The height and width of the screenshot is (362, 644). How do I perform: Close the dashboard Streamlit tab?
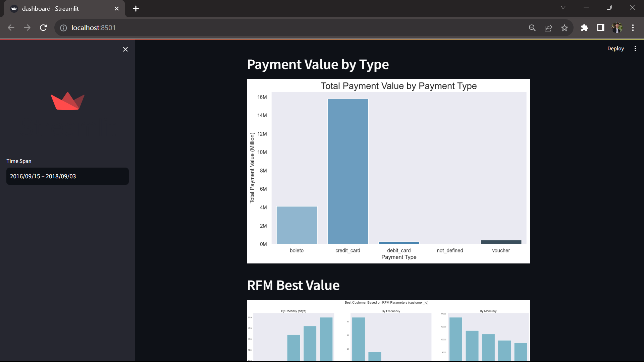tap(117, 9)
